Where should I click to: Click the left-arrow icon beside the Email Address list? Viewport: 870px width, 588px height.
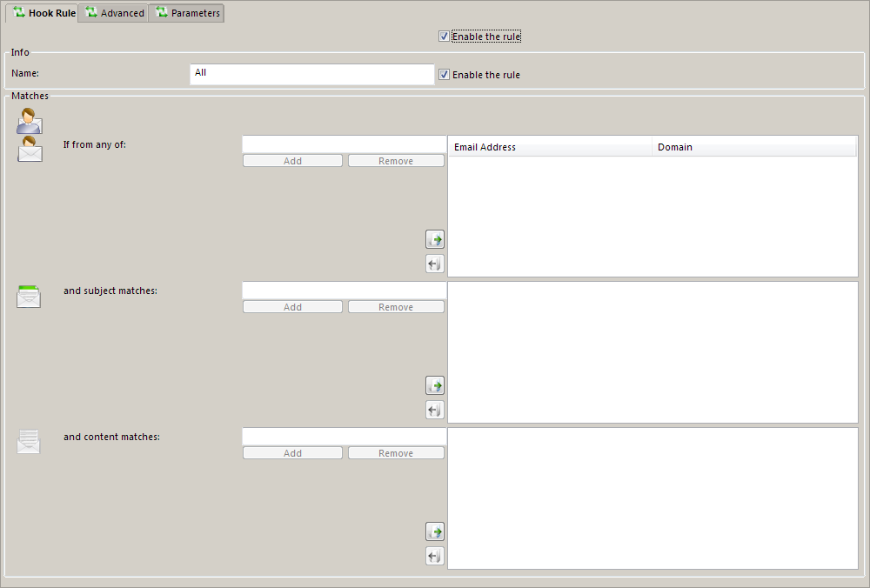(435, 264)
